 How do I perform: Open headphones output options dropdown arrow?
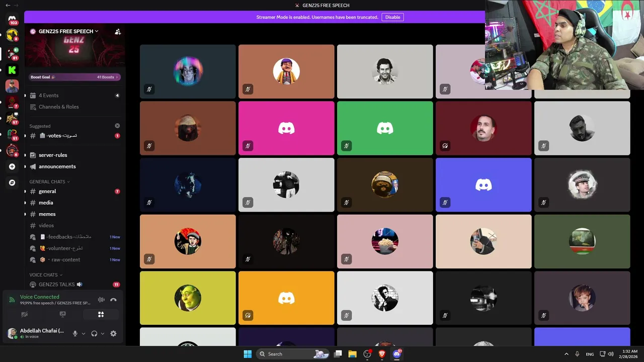[x=103, y=333]
